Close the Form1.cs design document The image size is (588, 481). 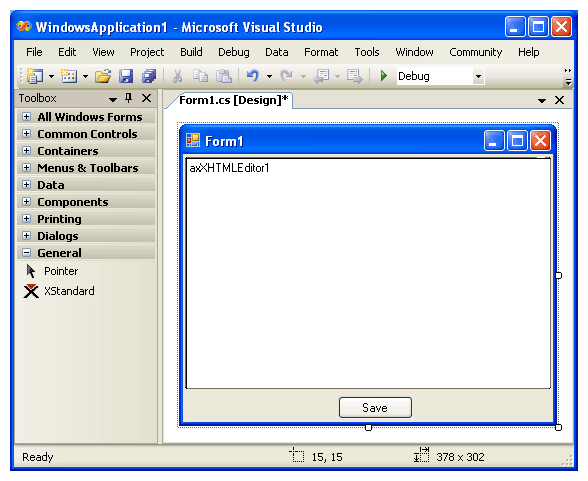pyautogui.click(x=560, y=100)
